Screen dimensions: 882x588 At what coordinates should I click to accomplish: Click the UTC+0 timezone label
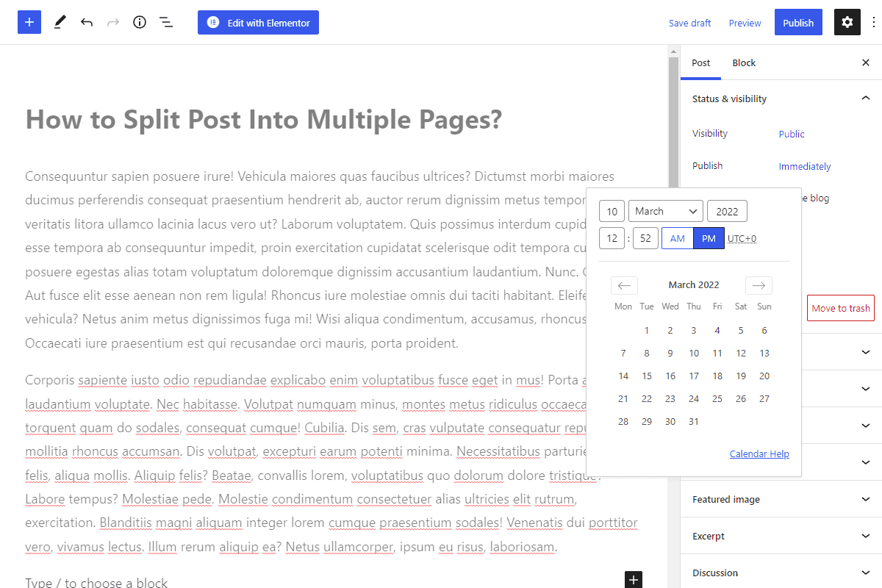coord(742,239)
